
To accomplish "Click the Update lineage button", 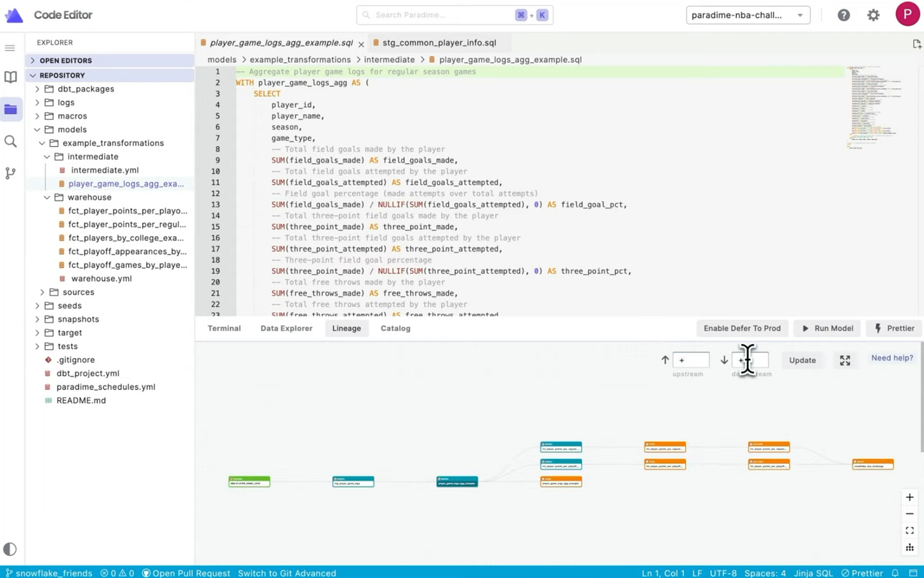I will pyautogui.click(x=802, y=360).
